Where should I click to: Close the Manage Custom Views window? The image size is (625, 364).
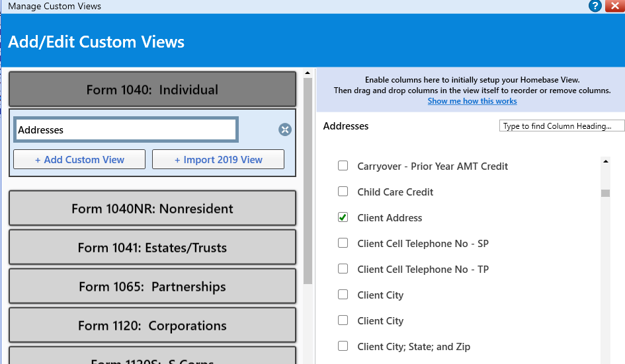(x=614, y=7)
